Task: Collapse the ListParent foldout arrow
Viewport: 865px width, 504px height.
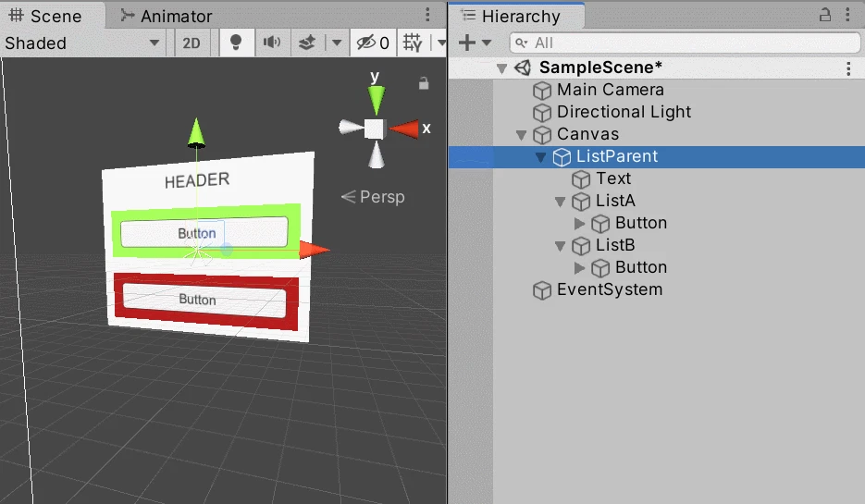Action: [x=540, y=157]
